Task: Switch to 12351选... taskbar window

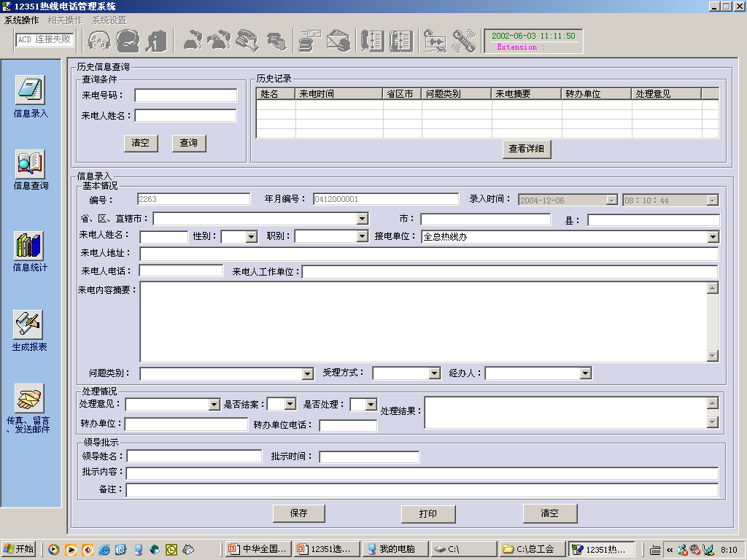Action: [326, 549]
